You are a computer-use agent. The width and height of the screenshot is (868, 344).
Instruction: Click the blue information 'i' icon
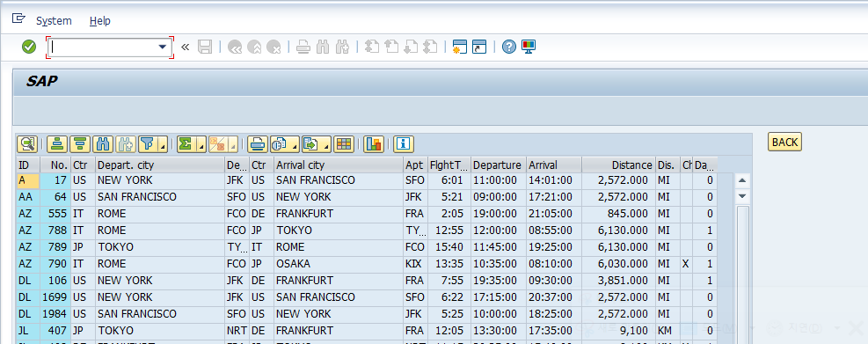[404, 144]
